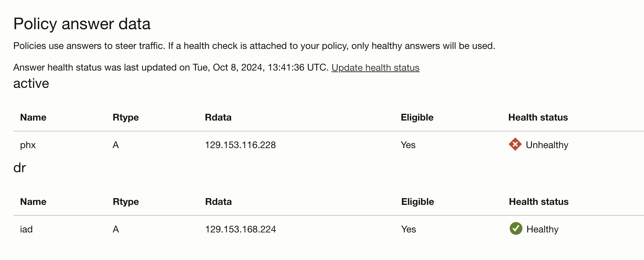Click the Health status header in active table
The image size is (644, 260).
[x=538, y=118]
